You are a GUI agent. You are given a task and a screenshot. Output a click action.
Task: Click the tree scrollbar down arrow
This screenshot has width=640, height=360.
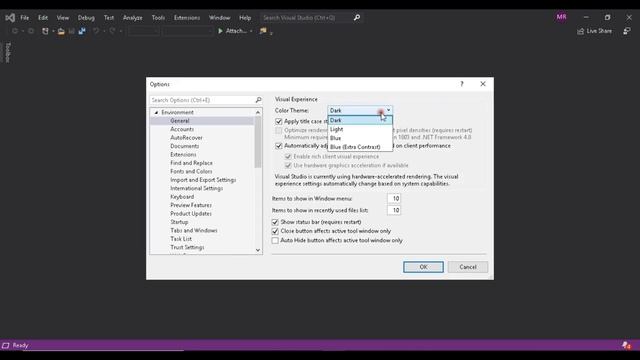[258, 250]
